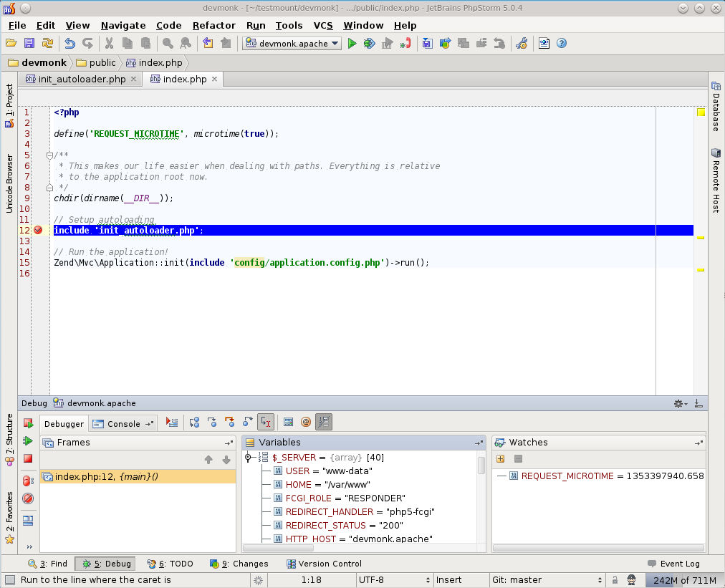
Task: Open Settings with the wrench icon
Action: pos(522,44)
